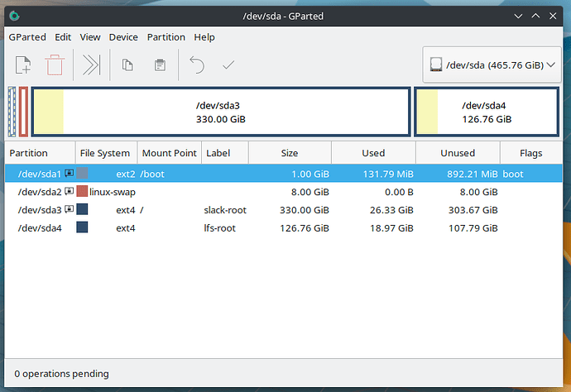Select the narrow dashed sda1 partition block
The height and width of the screenshot is (392, 571).
click(12, 112)
